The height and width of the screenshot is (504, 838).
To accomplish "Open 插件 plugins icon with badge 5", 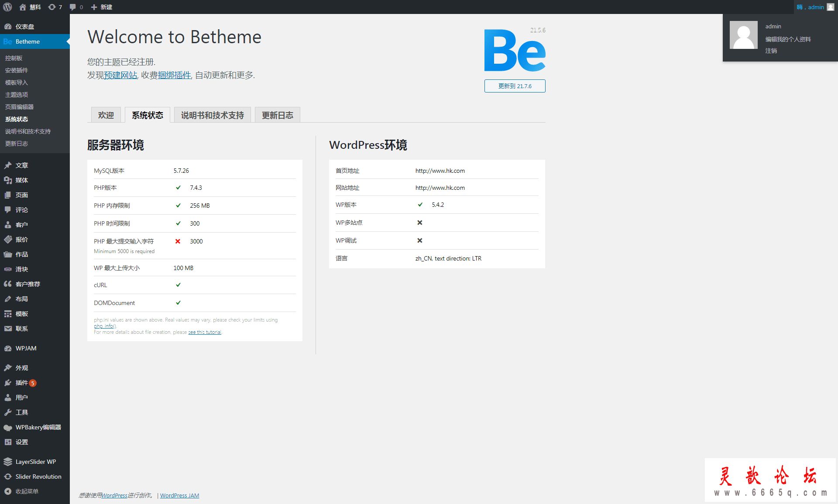I will tap(8, 383).
